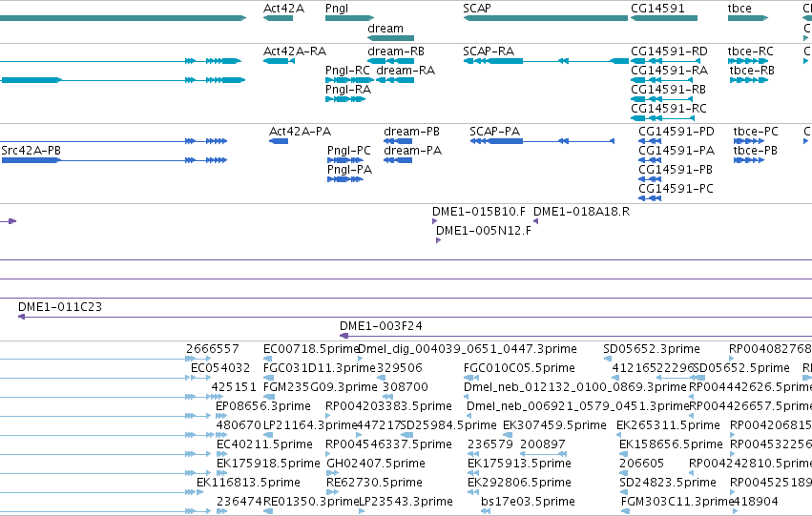Click the GH02407.5prime EST label
The image size is (812, 516).
pyautogui.click(x=375, y=464)
